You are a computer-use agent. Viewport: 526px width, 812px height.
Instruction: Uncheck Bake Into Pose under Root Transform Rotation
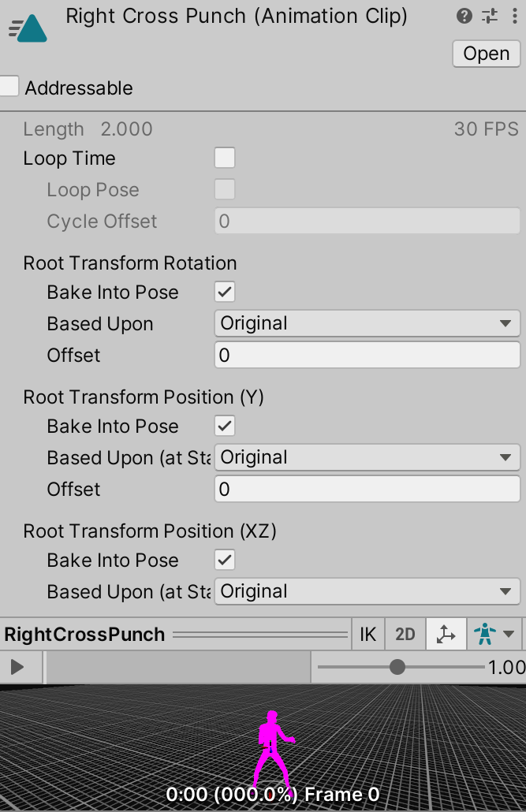point(225,292)
